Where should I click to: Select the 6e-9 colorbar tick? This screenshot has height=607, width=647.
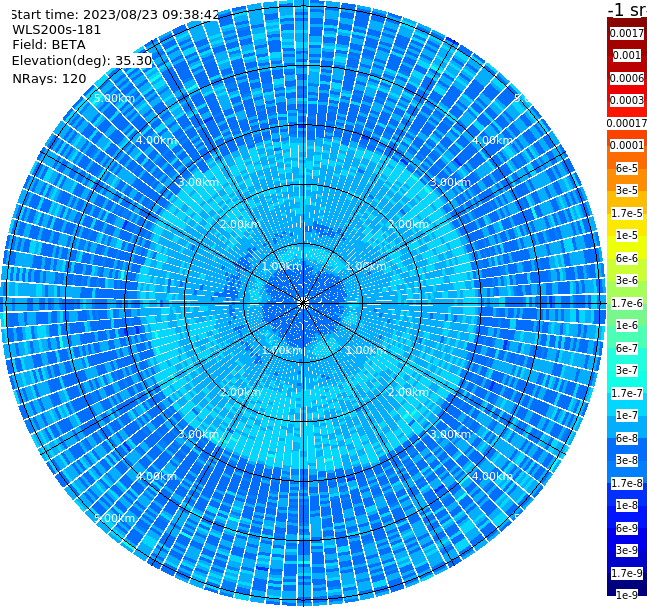pyautogui.click(x=627, y=528)
